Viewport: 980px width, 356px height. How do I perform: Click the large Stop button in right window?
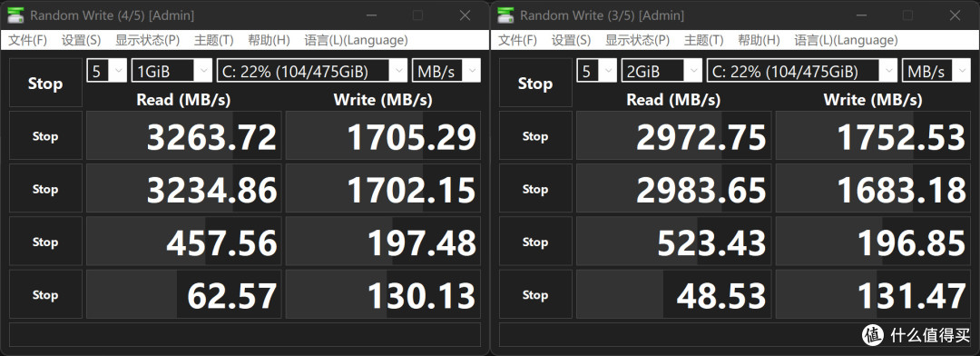535,84
